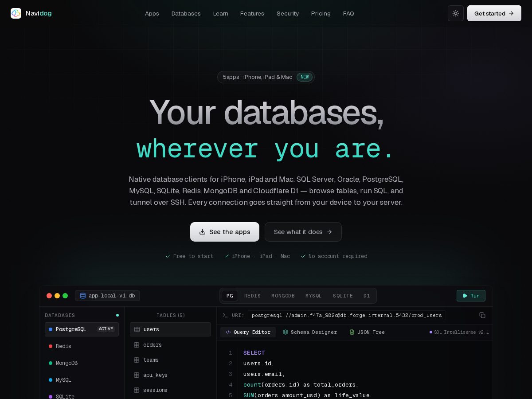Switch to the MYSQL engine tab
Image resolution: width=532 pixels, height=399 pixels.
(313, 296)
